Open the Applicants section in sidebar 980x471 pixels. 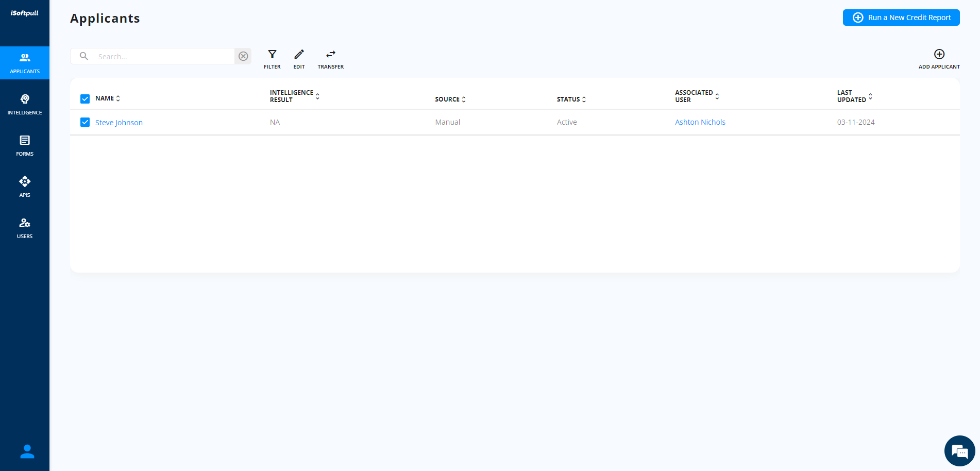click(x=25, y=63)
